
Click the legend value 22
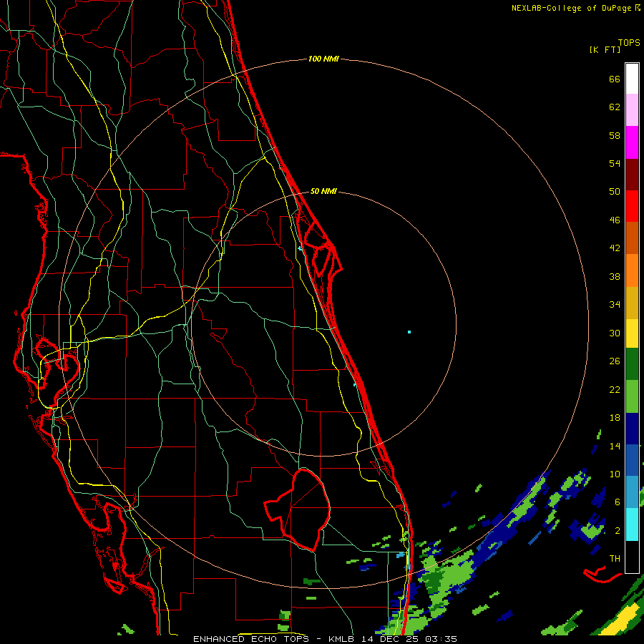pyautogui.click(x=615, y=389)
